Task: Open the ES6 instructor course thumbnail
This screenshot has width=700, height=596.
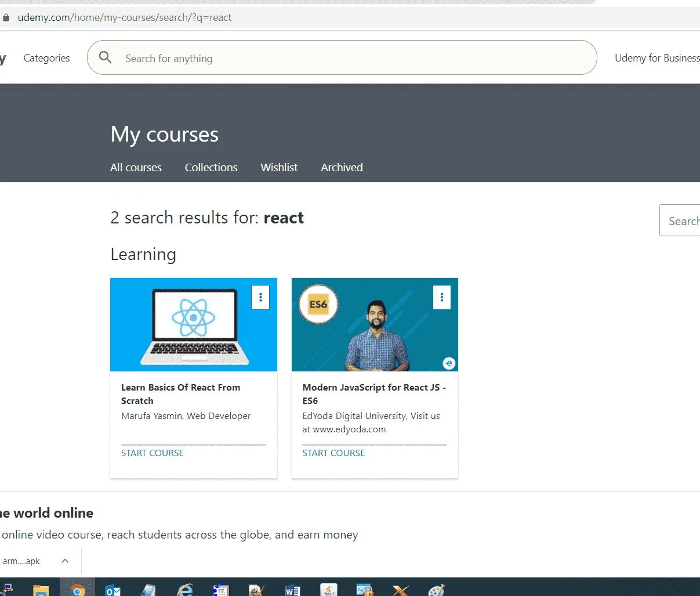Action: click(375, 324)
